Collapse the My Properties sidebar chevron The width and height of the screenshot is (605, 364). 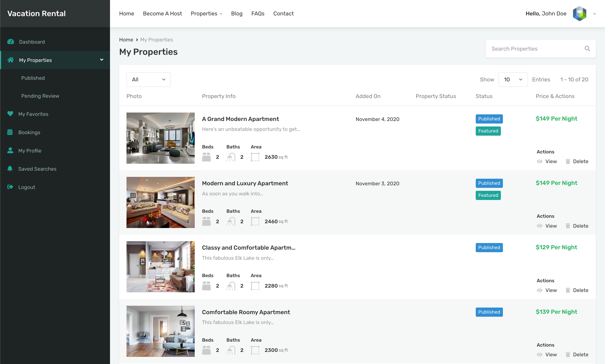(102, 60)
